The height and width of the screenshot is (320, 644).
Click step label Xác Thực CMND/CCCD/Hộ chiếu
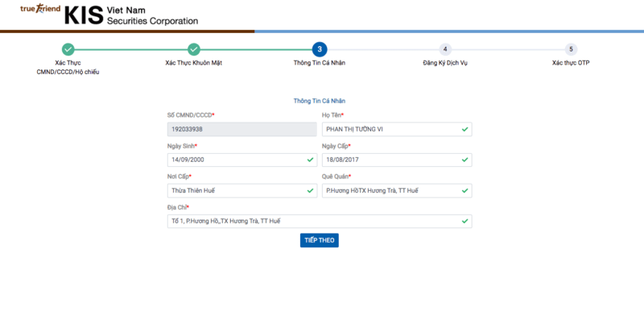pyautogui.click(x=68, y=68)
